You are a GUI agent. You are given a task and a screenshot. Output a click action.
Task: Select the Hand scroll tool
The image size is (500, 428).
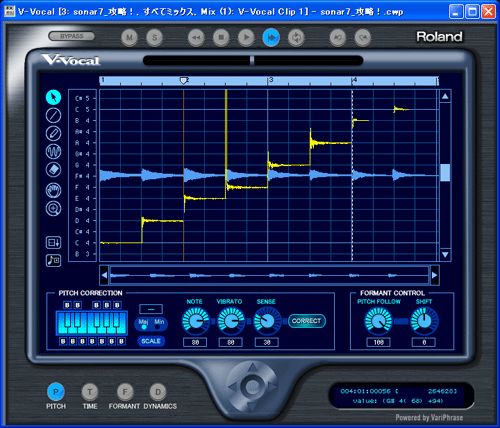pyautogui.click(x=53, y=190)
